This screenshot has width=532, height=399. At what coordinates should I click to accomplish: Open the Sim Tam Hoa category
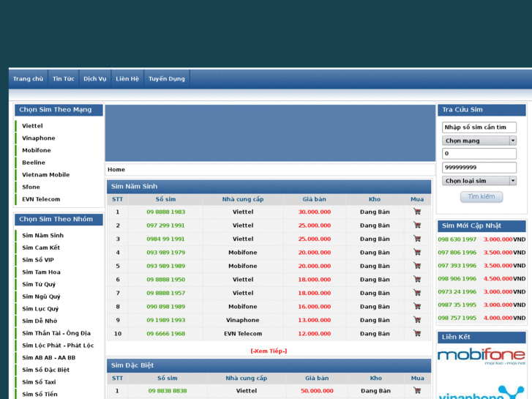(41, 272)
